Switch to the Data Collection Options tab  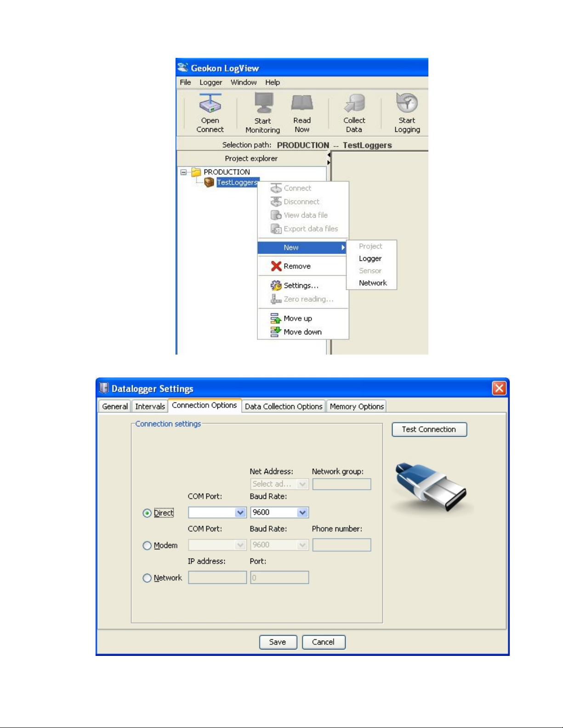[x=284, y=406]
